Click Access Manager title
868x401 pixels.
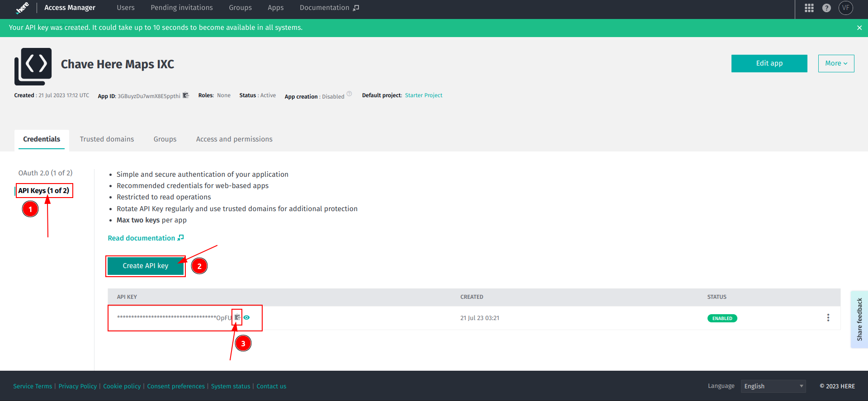70,8
